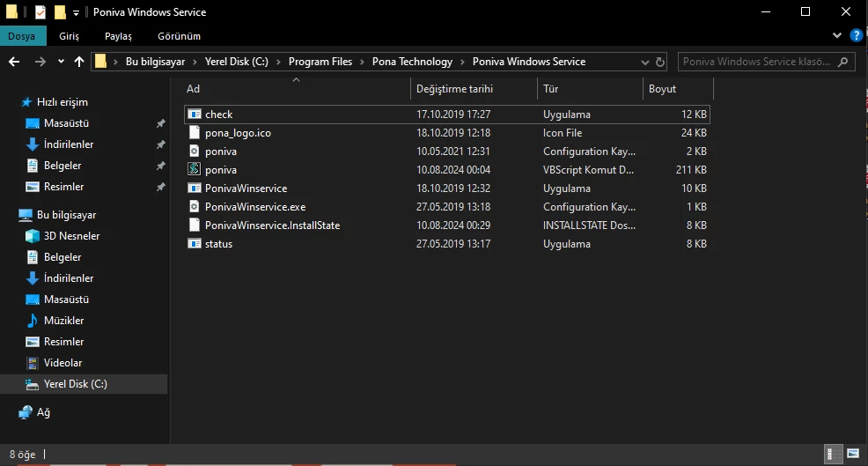Go forward with the forward arrow
868x466 pixels.
(40, 62)
